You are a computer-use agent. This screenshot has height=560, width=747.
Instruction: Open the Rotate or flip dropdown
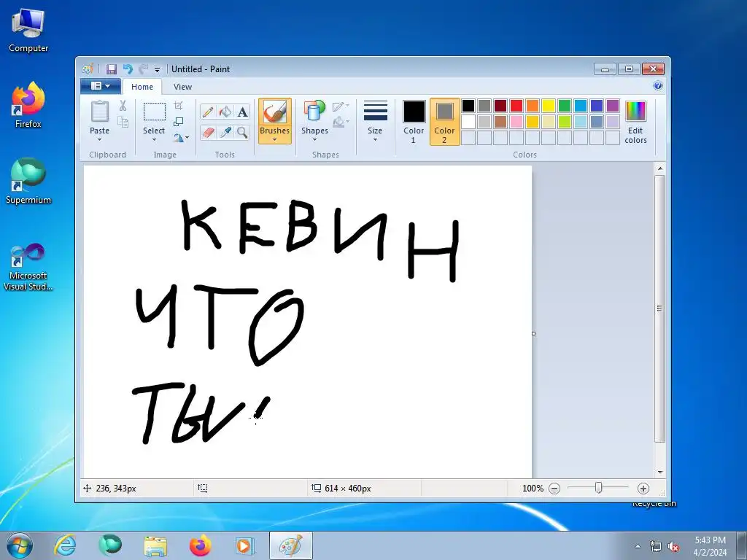point(181,138)
